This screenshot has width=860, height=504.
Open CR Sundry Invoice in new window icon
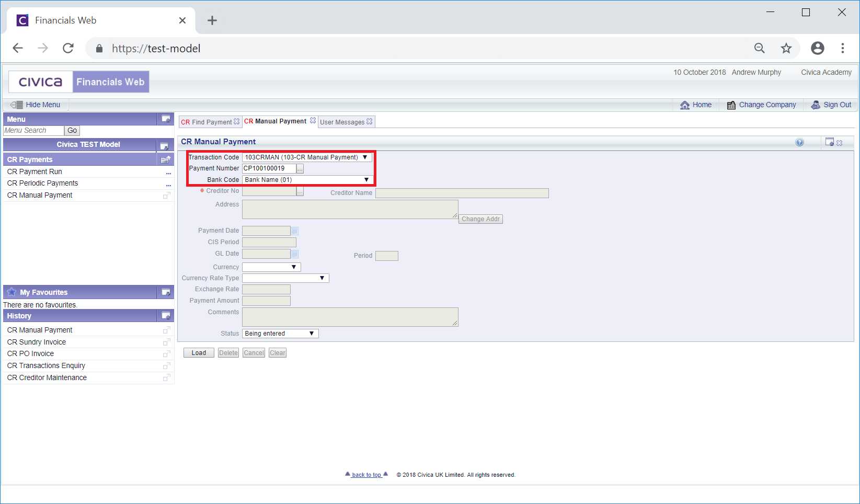point(167,342)
